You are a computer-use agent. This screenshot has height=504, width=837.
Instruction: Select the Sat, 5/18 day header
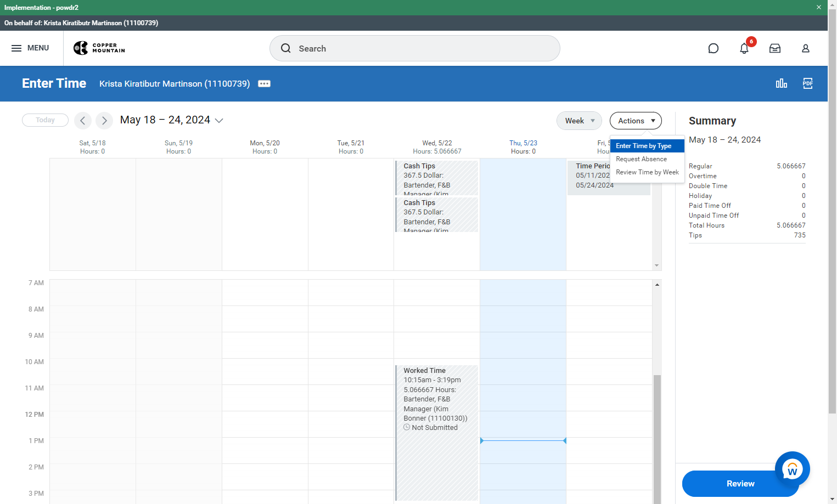pos(92,147)
